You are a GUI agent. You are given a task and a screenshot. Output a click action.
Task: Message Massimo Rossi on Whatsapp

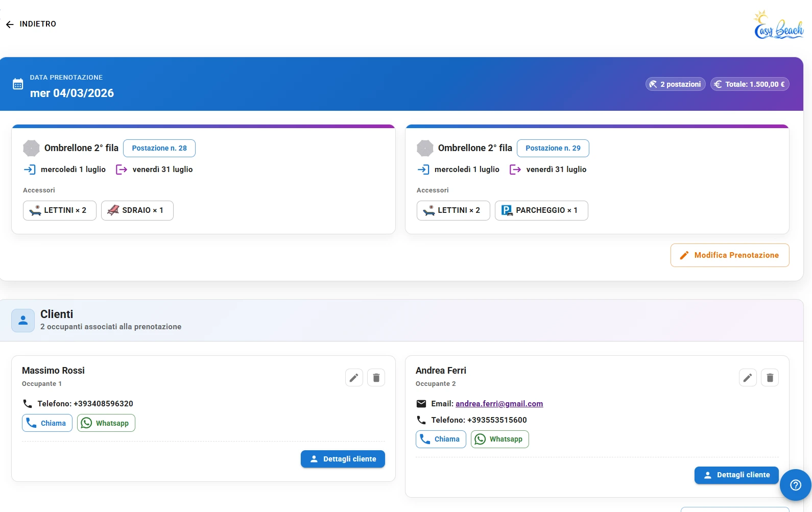pyautogui.click(x=106, y=423)
